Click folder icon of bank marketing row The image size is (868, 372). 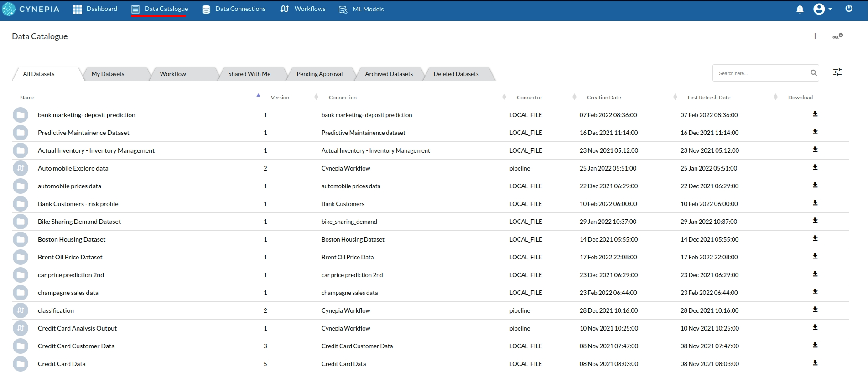click(x=21, y=115)
